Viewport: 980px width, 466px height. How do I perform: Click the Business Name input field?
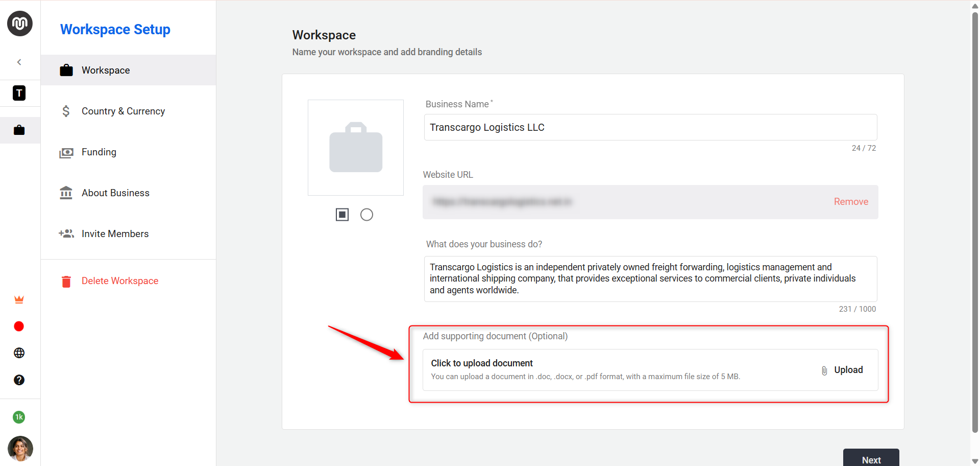click(x=650, y=127)
